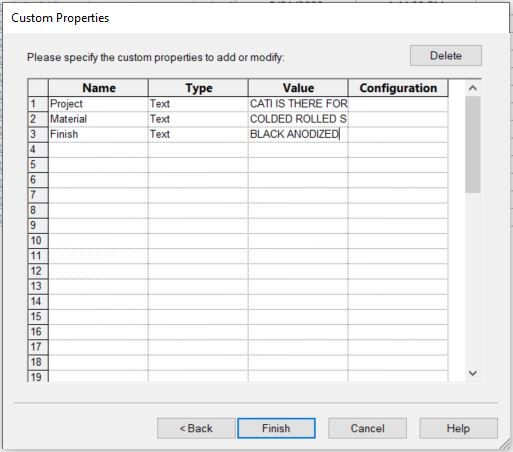Open Help for custom properties
Viewport: 513px width, 452px height.
pos(458,428)
